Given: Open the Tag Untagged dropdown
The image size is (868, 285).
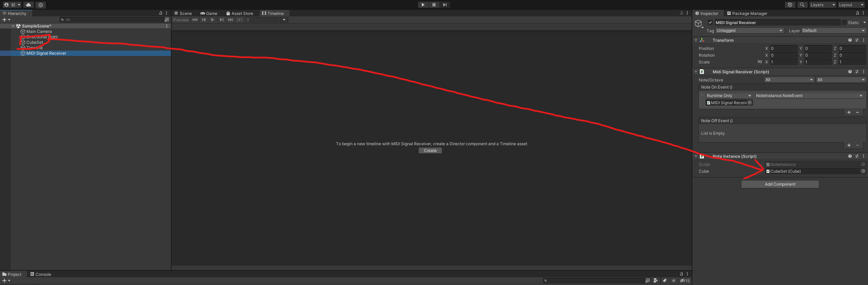Looking at the screenshot, I should click(x=750, y=31).
